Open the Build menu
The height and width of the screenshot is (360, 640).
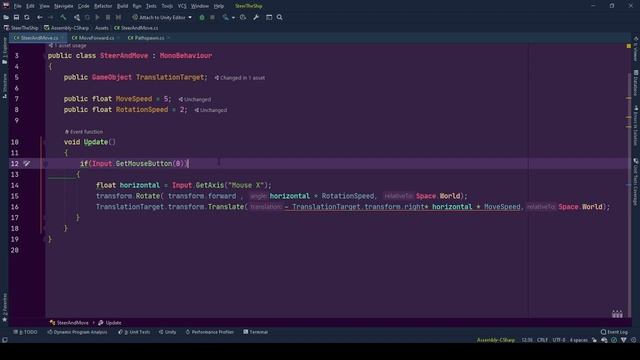pos(122,6)
